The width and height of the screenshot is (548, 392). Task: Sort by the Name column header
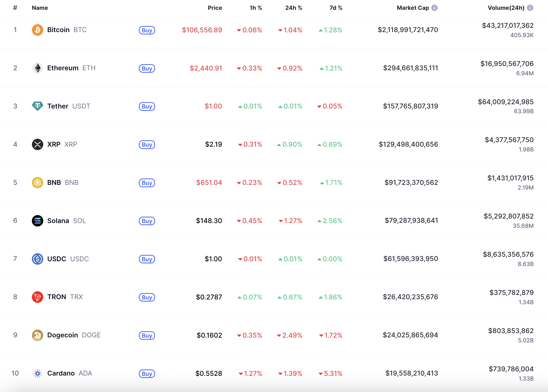tap(40, 8)
